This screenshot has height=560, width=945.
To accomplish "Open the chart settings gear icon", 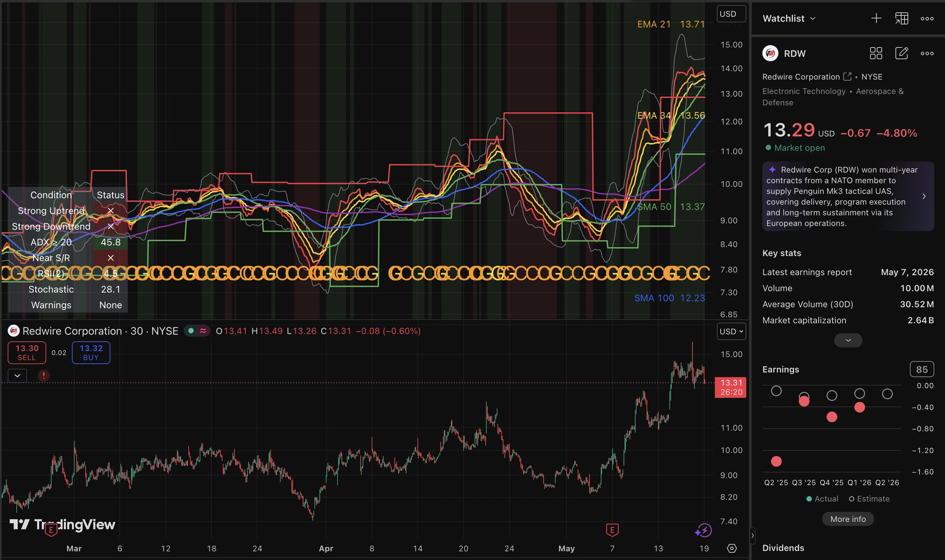I will pos(732,548).
